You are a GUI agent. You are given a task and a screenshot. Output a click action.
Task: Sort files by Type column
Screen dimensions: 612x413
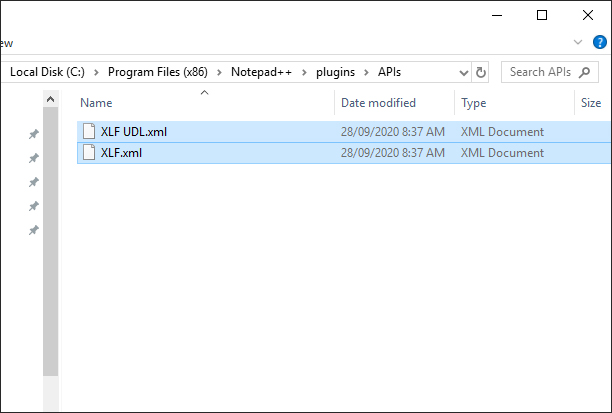point(514,103)
